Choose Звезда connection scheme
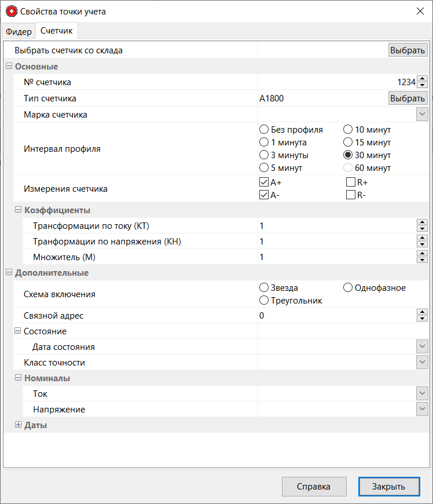 click(x=264, y=288)
